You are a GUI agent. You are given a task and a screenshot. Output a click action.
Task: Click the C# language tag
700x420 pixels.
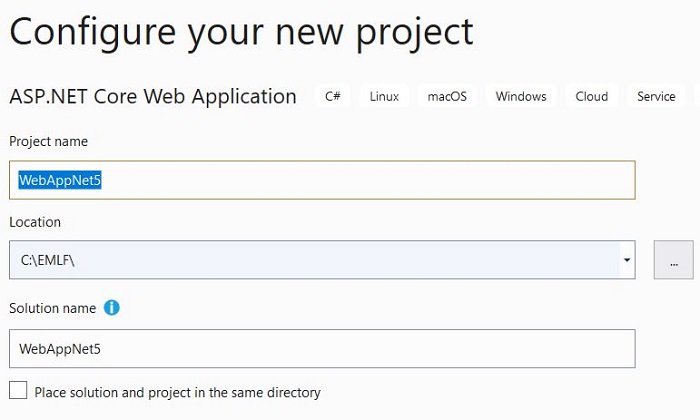point(333,97)
